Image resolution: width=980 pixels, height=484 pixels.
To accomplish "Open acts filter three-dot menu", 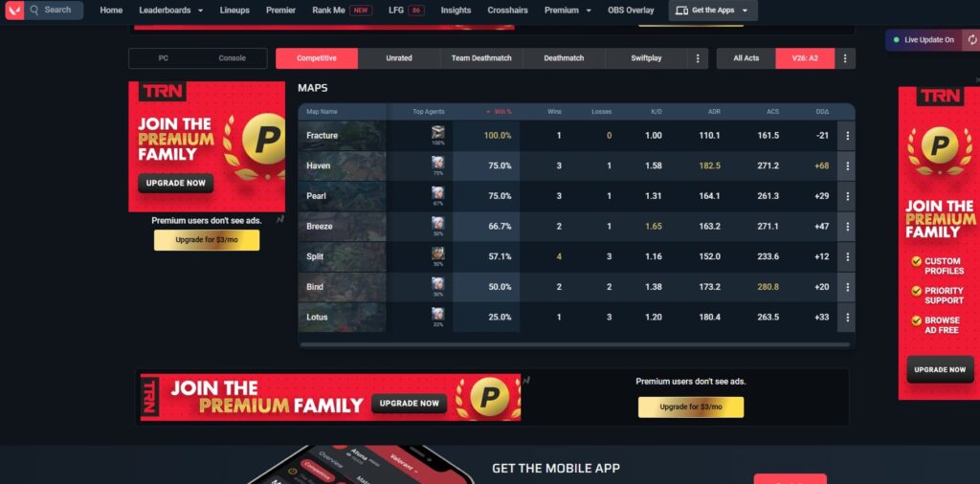I will 845,58.
